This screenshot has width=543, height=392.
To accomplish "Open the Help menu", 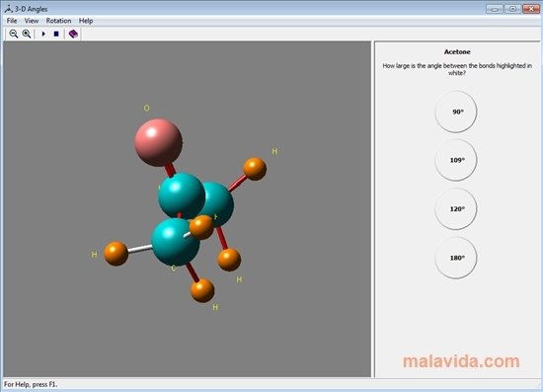I will pyautogui.click(x=86, y=21).
